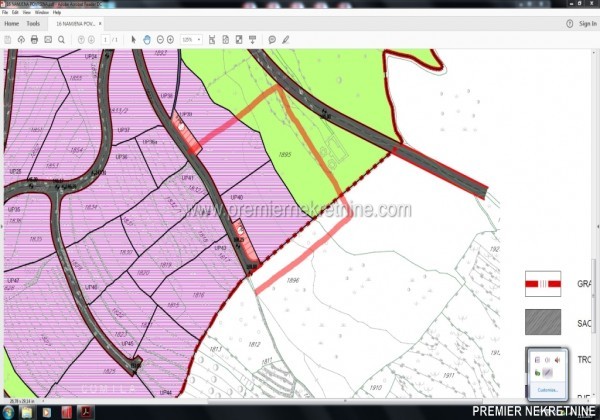Open the File menu
This screenshot has height=420, width=600.
click(x=6, y=11)
